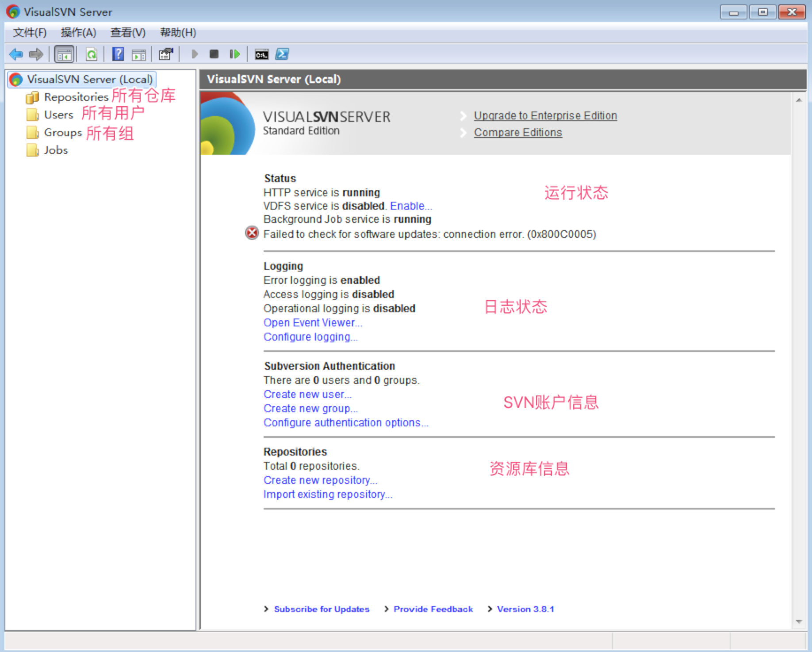Image resolution: width=812 pixels, height=652 pixels.
Task: Open the 查看(V) menu
Action: tap(128, 33)
